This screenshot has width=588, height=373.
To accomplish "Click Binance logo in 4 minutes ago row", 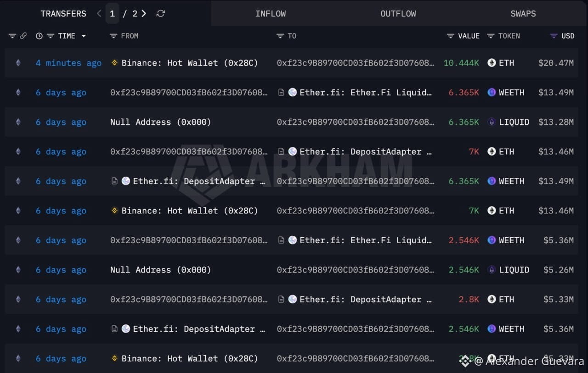I will tap(114, 63).
